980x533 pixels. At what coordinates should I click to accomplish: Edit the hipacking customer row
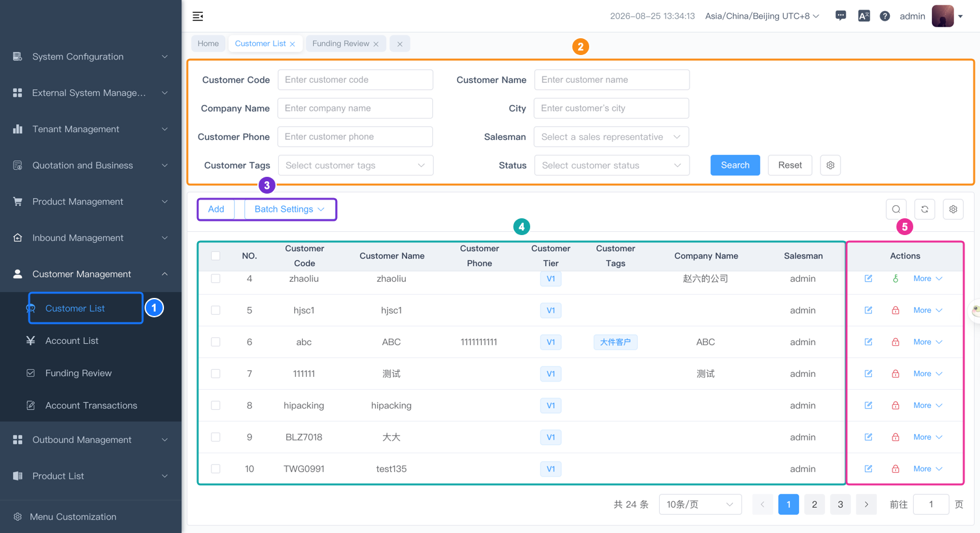click(869, 405)
